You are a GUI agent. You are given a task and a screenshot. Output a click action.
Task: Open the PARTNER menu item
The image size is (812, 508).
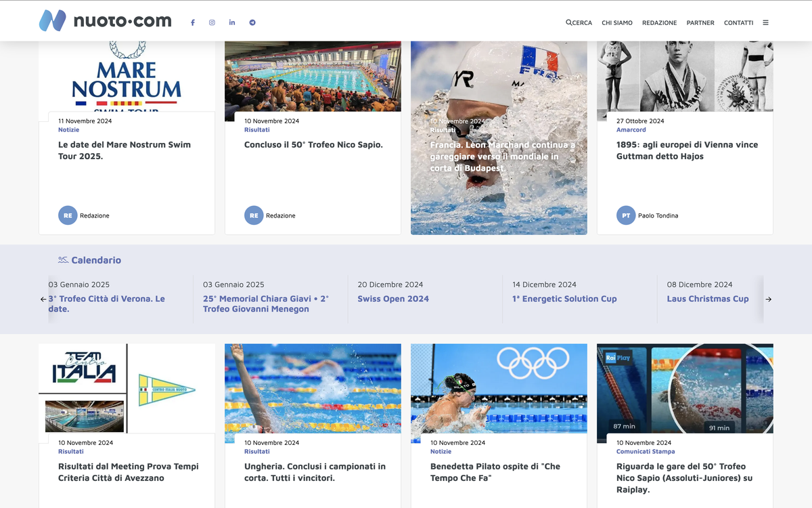pyautogui.click(x=700, y=22)
